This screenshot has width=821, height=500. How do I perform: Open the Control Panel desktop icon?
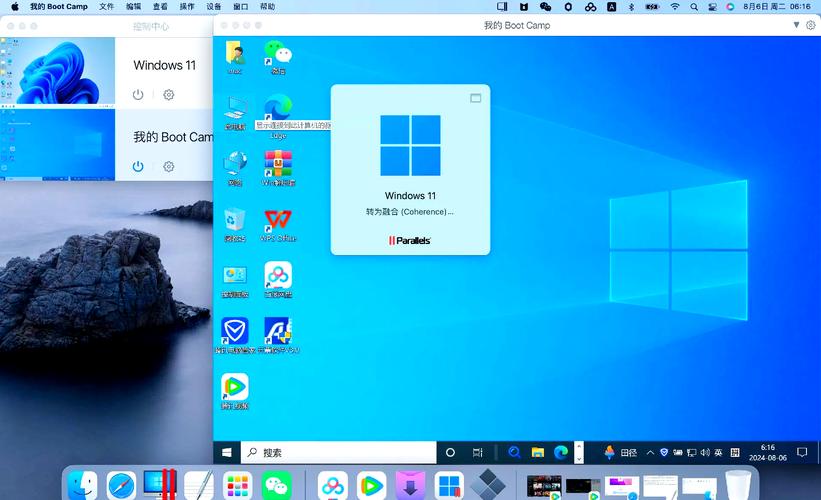tap(235, 281)
